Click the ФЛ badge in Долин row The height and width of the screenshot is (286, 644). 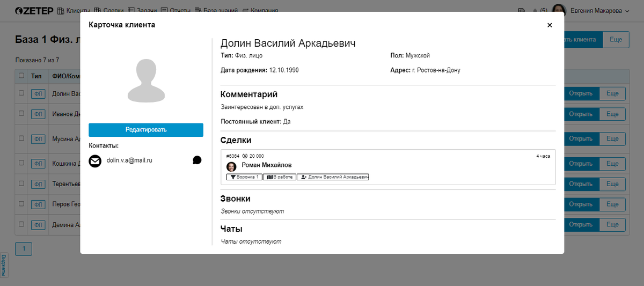38,94
